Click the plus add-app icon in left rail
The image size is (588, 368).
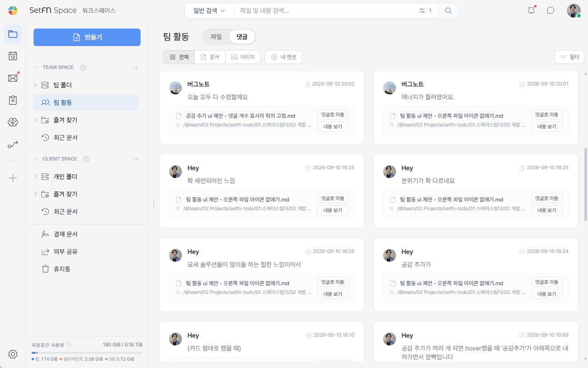point(13,178)
